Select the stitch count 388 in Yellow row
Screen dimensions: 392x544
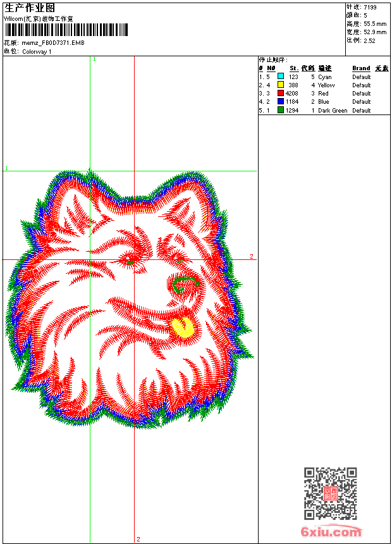coord(293,85)
